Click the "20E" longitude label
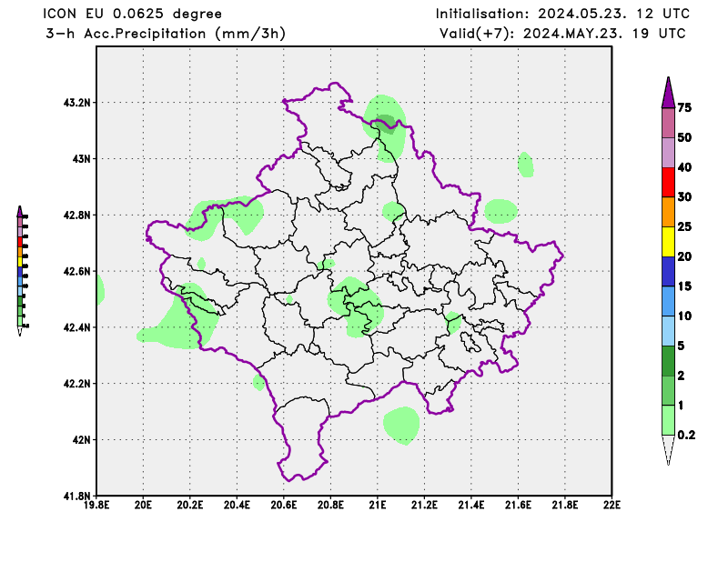The height and width of the screenshot is (562, 728). click(x=143, y=505)
